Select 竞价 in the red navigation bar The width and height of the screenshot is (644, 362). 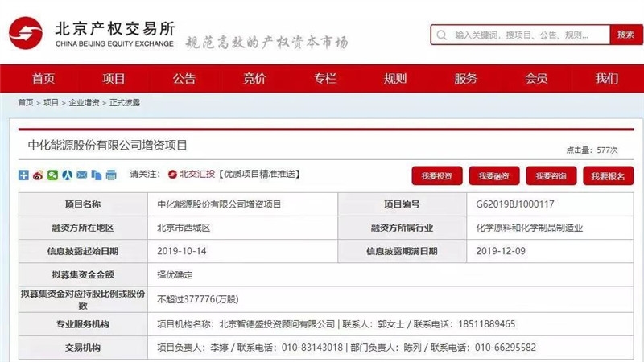(254, 79)
